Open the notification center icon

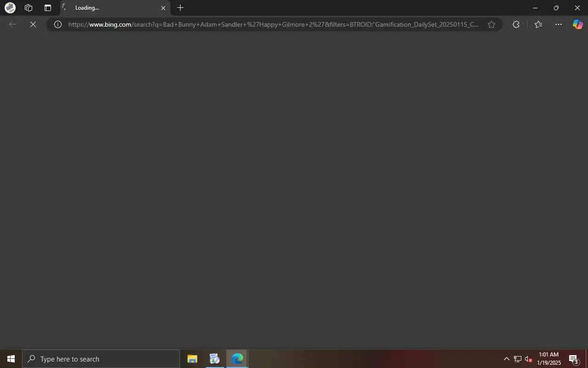[573, 359]
